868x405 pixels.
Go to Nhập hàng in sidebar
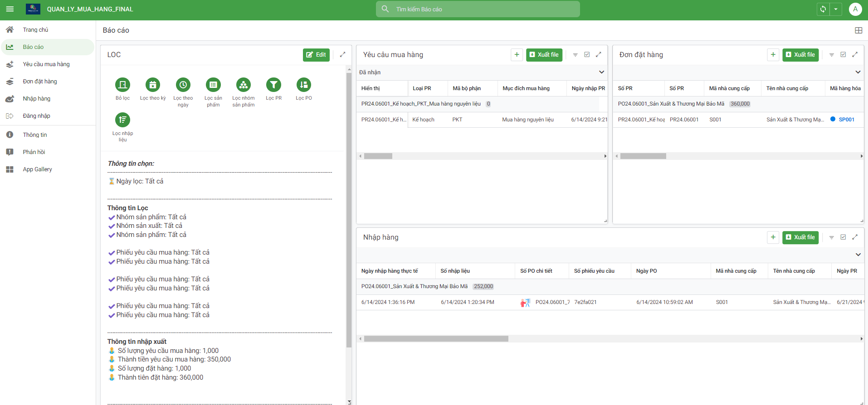point(37,99)
